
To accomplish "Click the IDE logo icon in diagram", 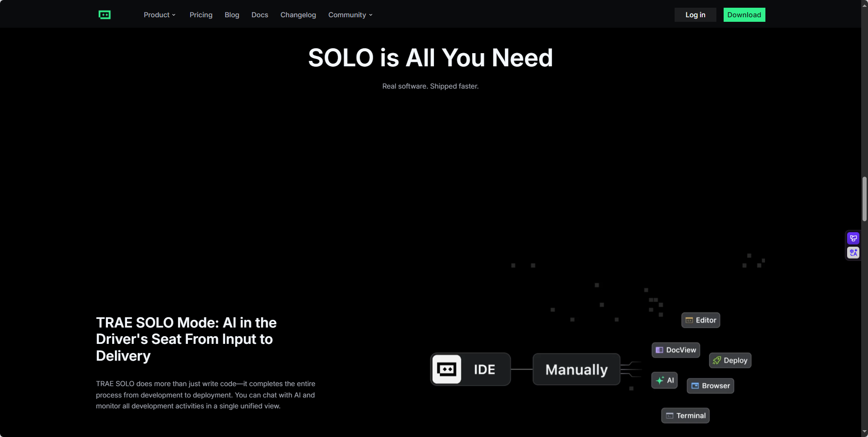I will (447, 369).
